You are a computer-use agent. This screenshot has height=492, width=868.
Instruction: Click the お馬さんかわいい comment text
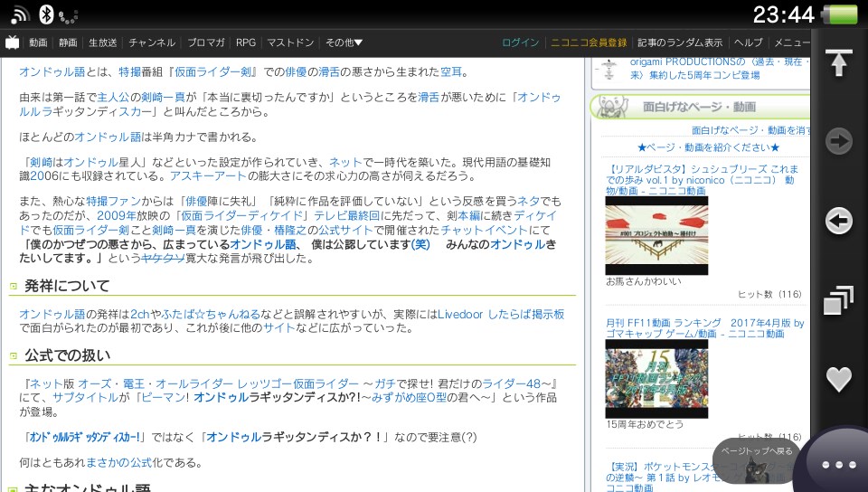[x=644, y=281]
